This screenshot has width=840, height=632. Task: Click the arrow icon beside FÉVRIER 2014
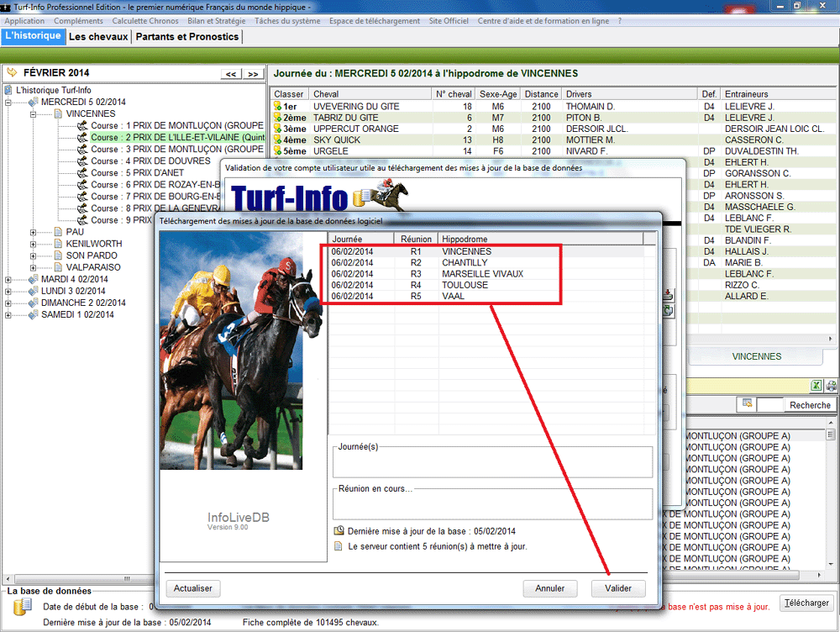point(11,72)
